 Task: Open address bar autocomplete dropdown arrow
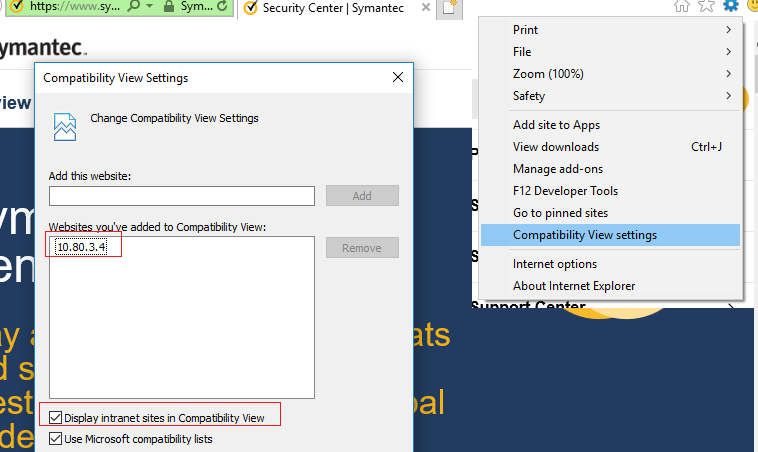(x=150, y=6)
